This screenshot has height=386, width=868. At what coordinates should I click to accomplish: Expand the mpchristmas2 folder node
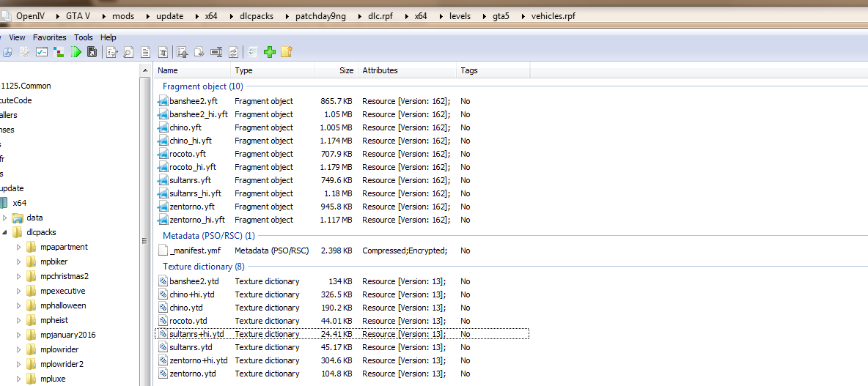click(x=19, y=276)
